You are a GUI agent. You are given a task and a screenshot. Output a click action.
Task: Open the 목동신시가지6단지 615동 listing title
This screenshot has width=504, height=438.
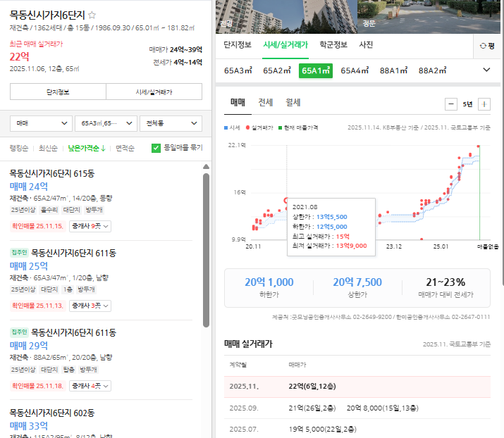(51, 173)
